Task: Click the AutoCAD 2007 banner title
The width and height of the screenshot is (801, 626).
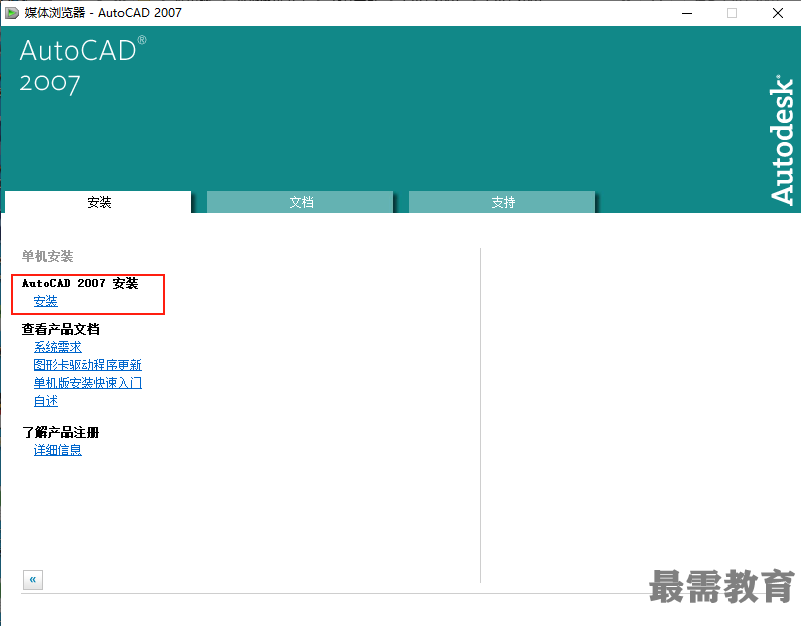Action: [83, 65]
